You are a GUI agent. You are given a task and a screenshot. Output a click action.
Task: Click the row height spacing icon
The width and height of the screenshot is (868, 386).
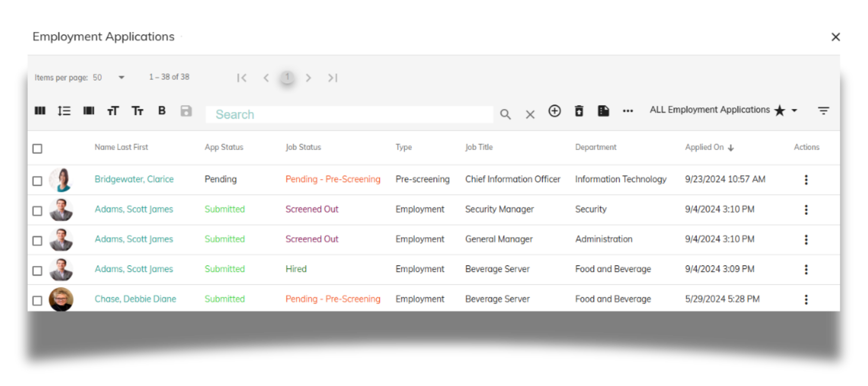(x=64, y=111)
